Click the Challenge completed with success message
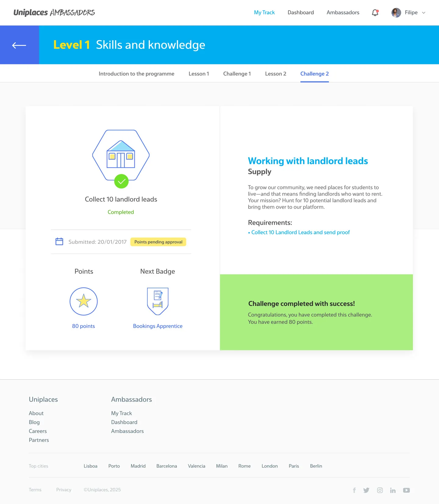 (302, 304)
